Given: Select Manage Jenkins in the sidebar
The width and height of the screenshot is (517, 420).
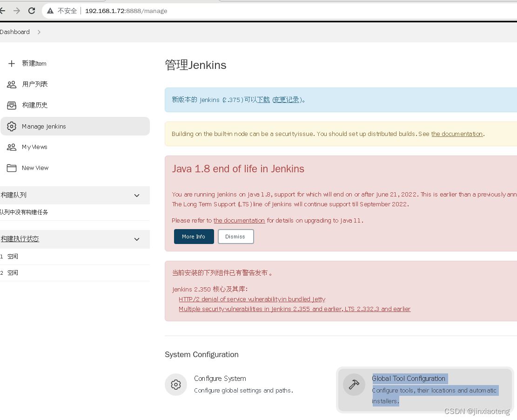Looking at the screenshot, I should [x=75, y=126].
